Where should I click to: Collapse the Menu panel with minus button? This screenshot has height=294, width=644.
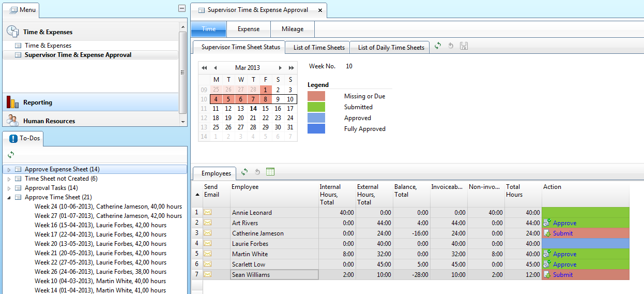coord(181,8)
